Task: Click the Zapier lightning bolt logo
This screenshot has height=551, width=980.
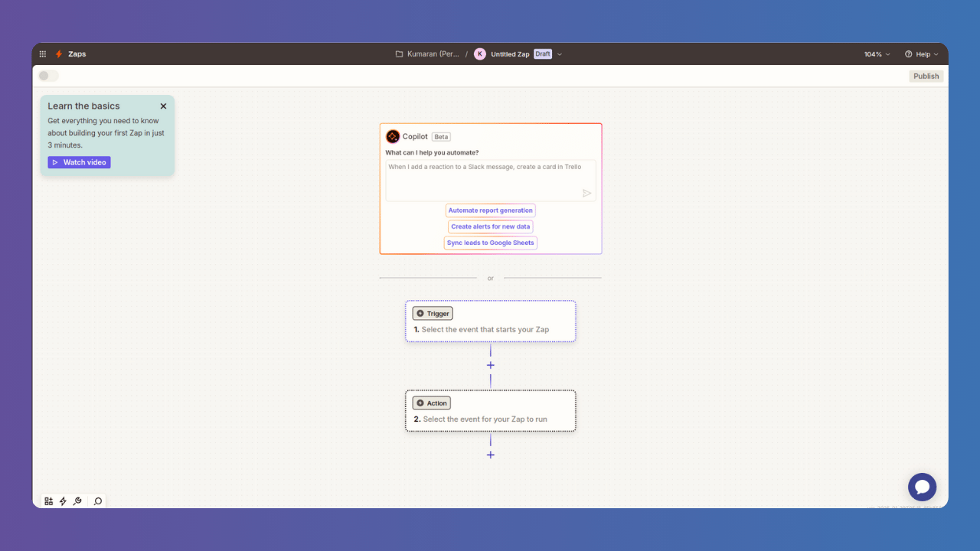Action: pyautogui.click(x=59, y=54)
